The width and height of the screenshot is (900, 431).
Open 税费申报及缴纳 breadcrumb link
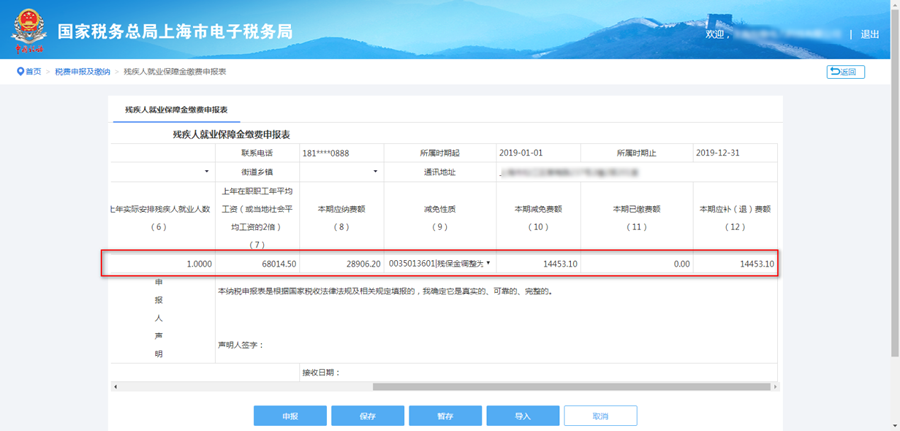(82, 72)
